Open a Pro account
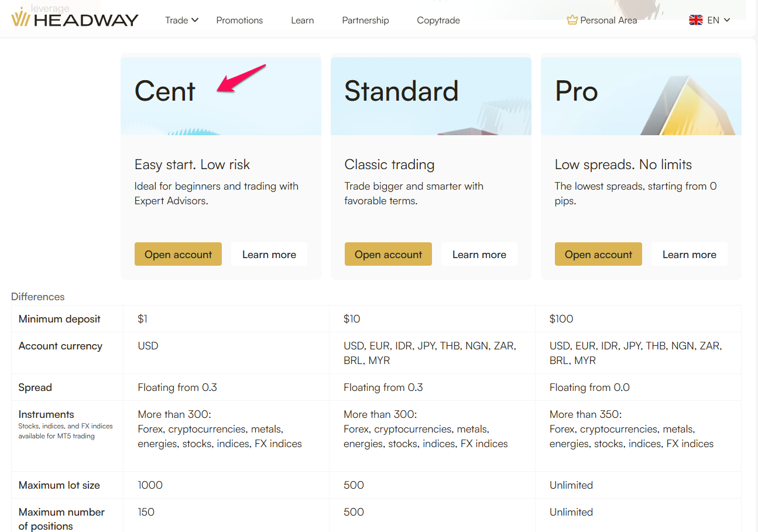 click(x=598, y=254)
